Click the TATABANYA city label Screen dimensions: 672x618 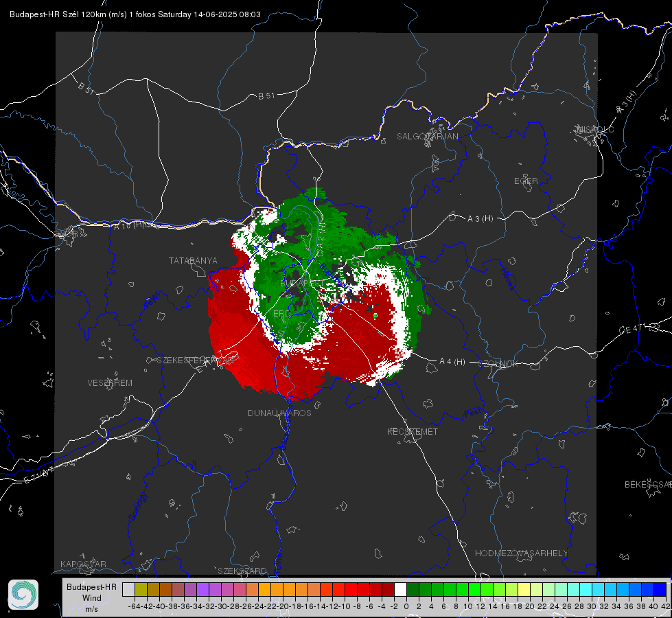tap(193, 261)
